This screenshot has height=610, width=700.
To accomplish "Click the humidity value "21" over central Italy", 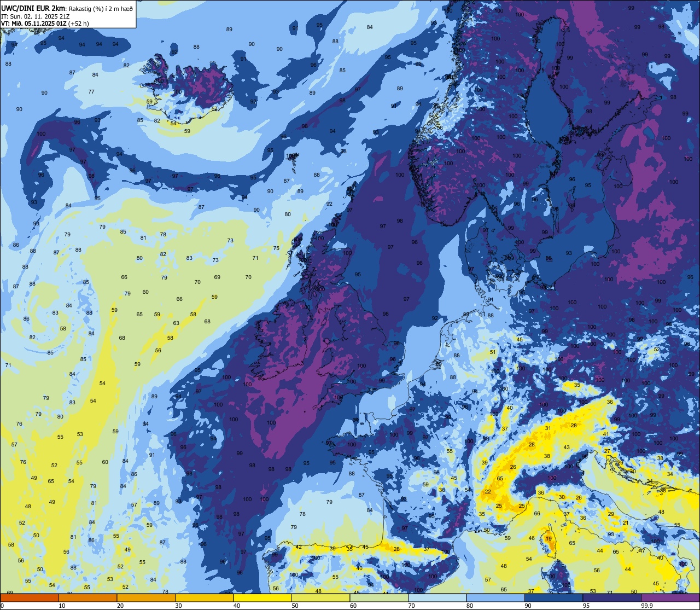I will pos(626,523).
